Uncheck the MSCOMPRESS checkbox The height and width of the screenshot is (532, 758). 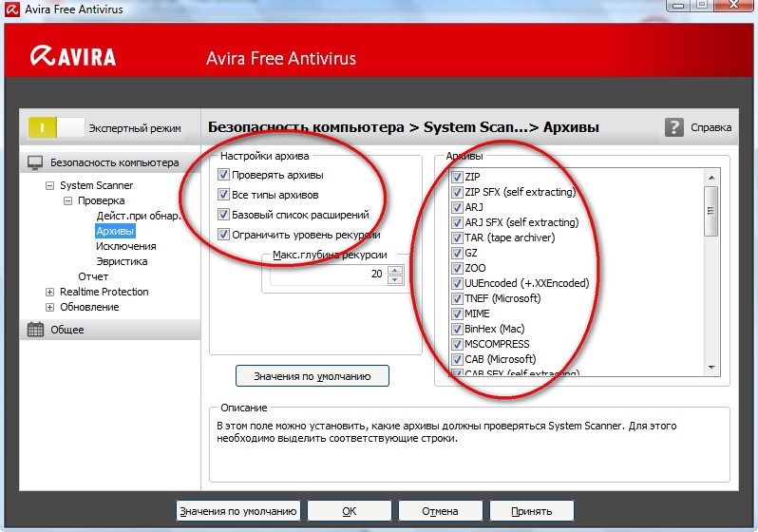(456, 344)
